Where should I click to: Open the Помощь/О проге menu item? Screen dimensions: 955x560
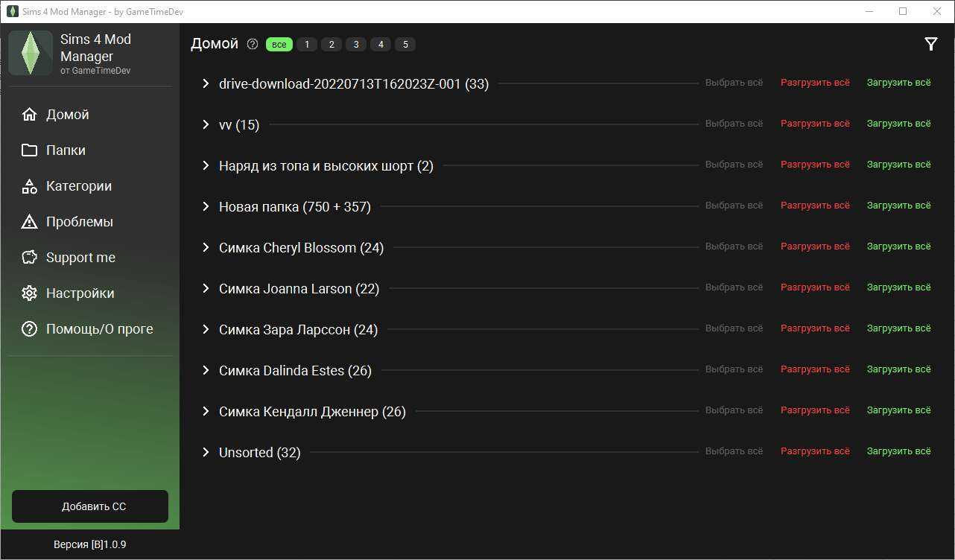tap(99, 329)
